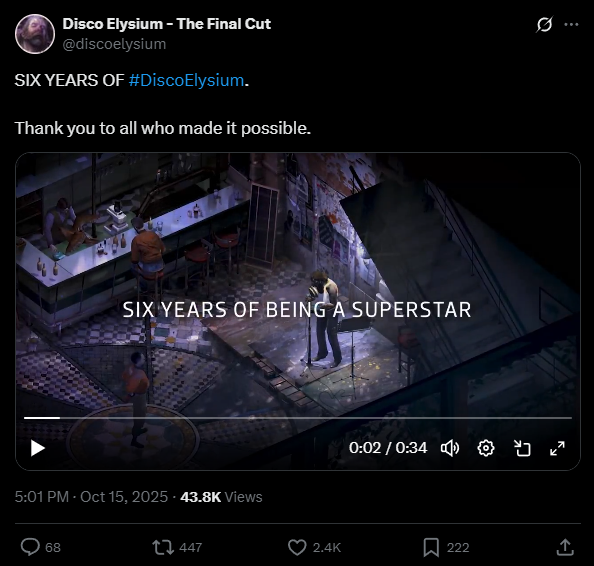Open the Disco Elysium – The Final Cut profile name

pos(167,24)
